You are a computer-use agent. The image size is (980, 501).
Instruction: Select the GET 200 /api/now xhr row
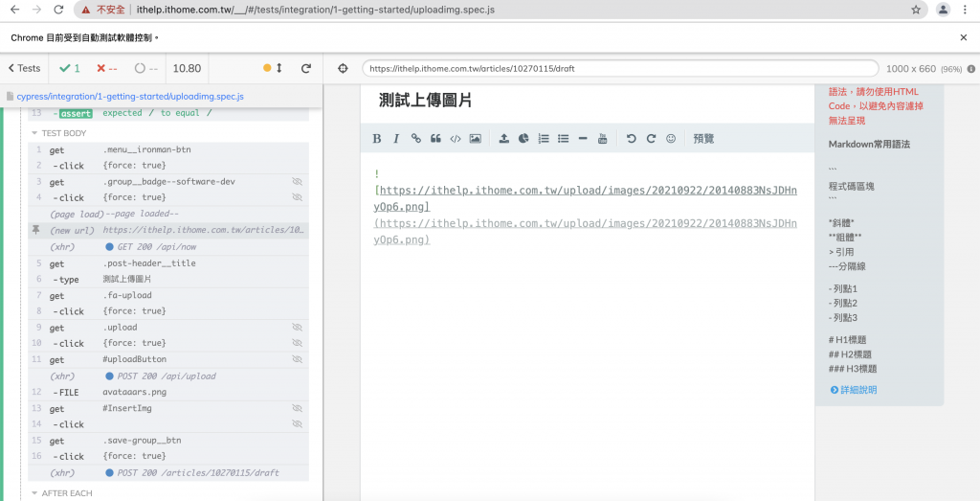(168, 247)
